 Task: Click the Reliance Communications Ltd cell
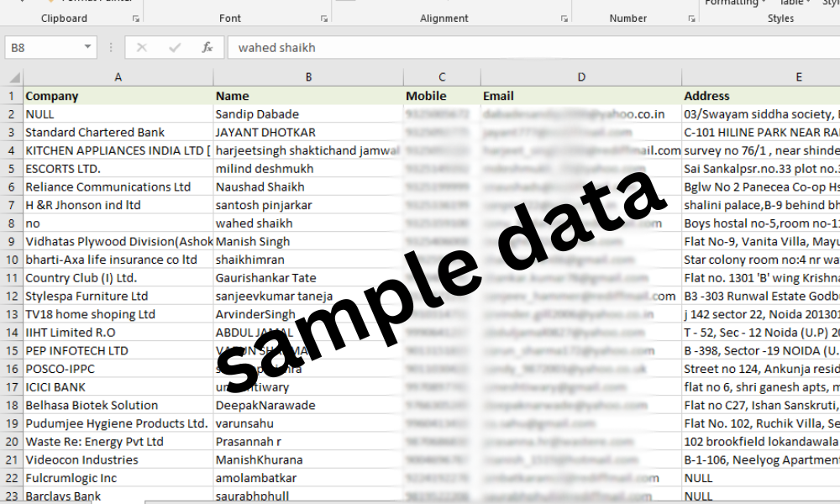(118, 187)
